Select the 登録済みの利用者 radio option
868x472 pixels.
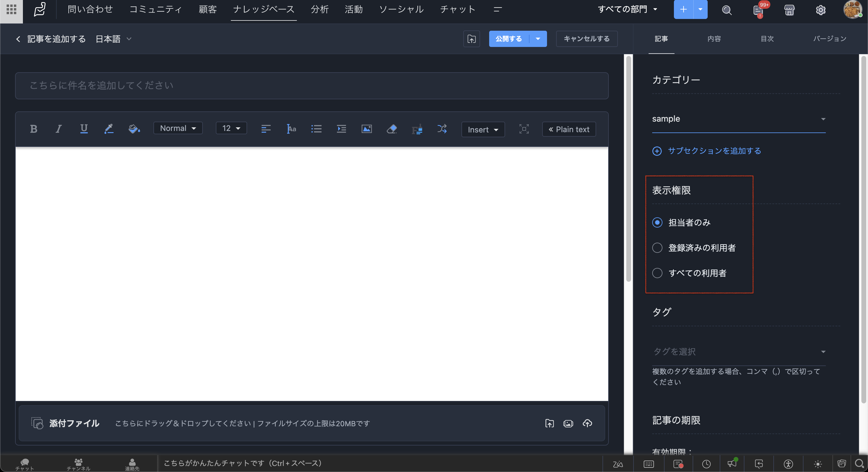[x=657, y=248]
